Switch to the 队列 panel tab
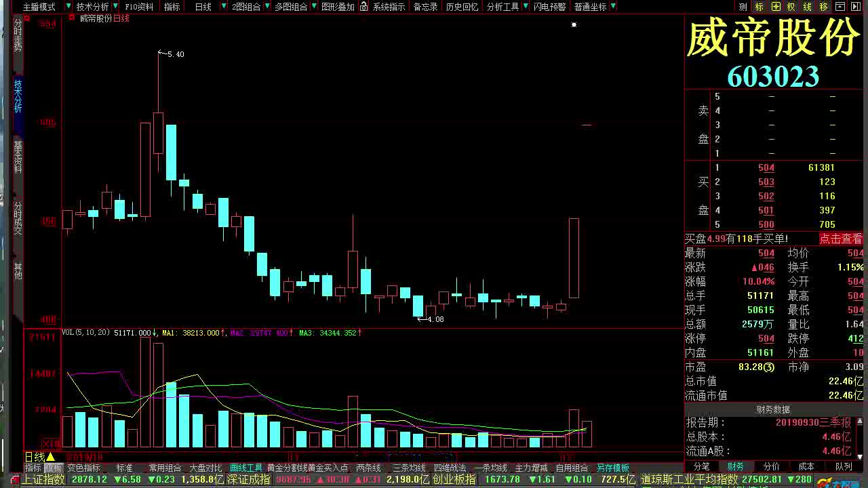The height and width of the screenshot is (488, 868). tap(844, 466)
